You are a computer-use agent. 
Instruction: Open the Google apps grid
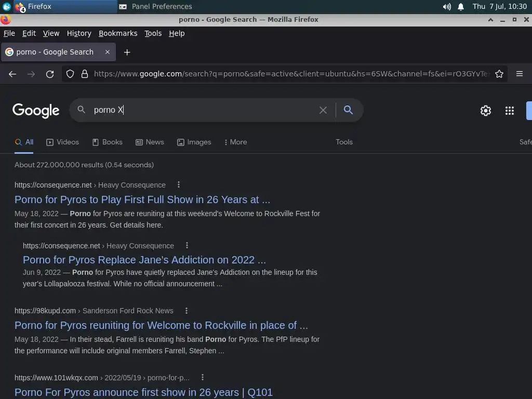click(x=510, y=111)
